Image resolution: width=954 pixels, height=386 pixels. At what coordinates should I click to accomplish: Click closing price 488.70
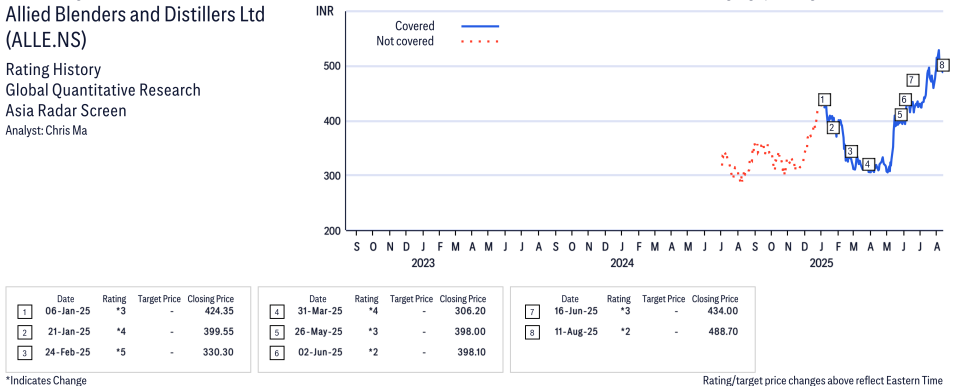[x=722, y=332]
